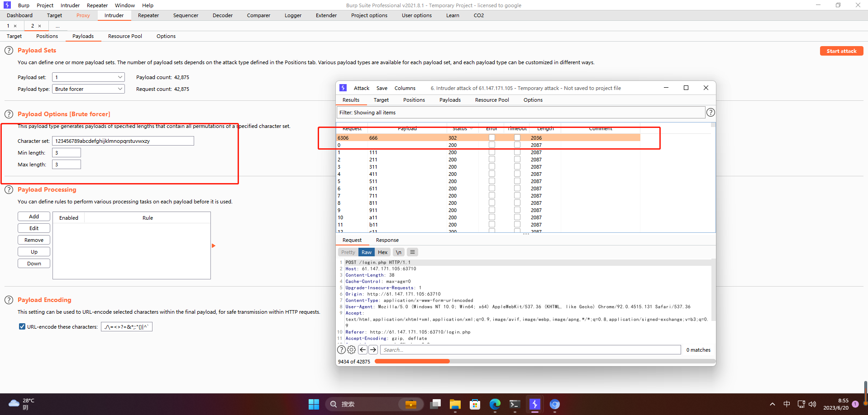Switch to Repeater top-level tab
The image size is (868, 415).
pos(148,15)
